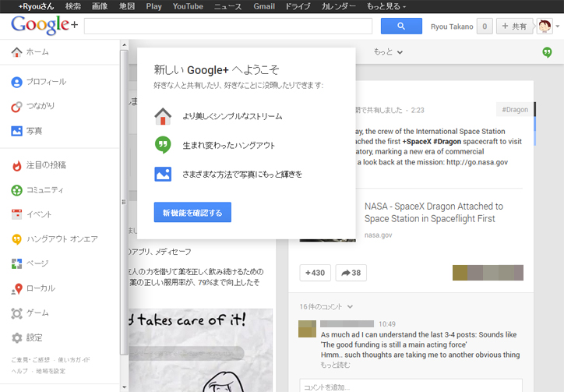
Task: Click the +430 plus-one button
Action: click(x=315, y=273)
